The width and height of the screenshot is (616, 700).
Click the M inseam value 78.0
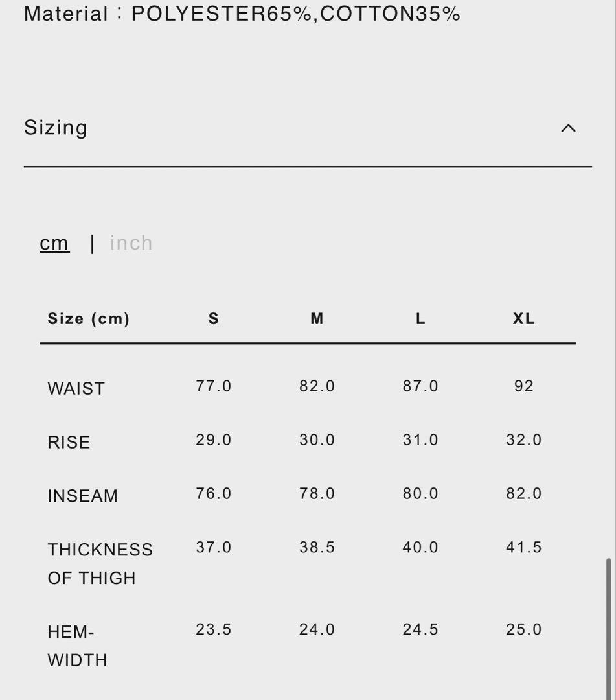317,494
